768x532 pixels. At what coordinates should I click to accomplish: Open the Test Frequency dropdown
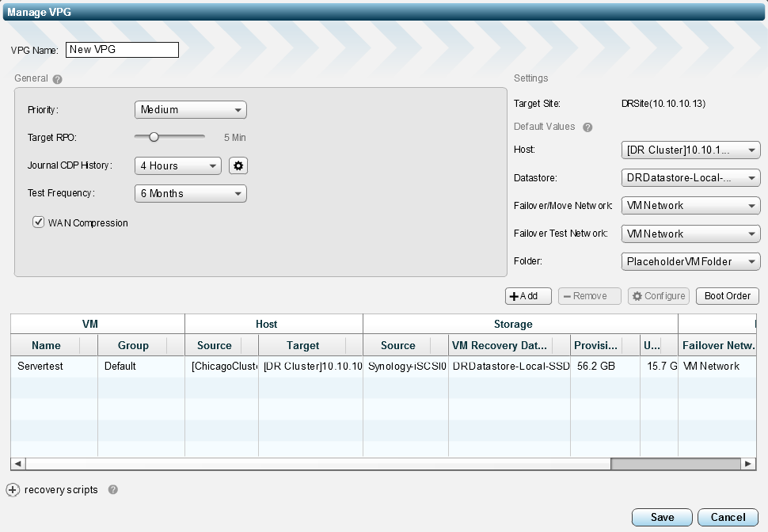point(190,193)
